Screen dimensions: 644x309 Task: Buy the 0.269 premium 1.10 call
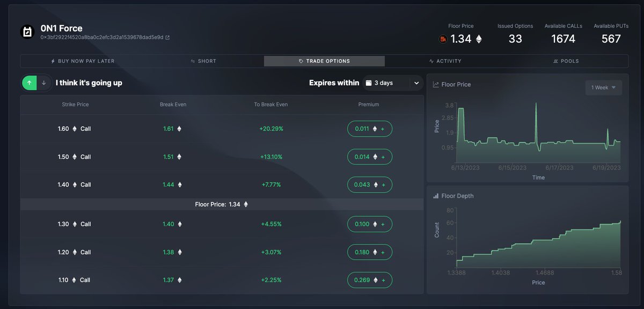(x=370, y=280)
